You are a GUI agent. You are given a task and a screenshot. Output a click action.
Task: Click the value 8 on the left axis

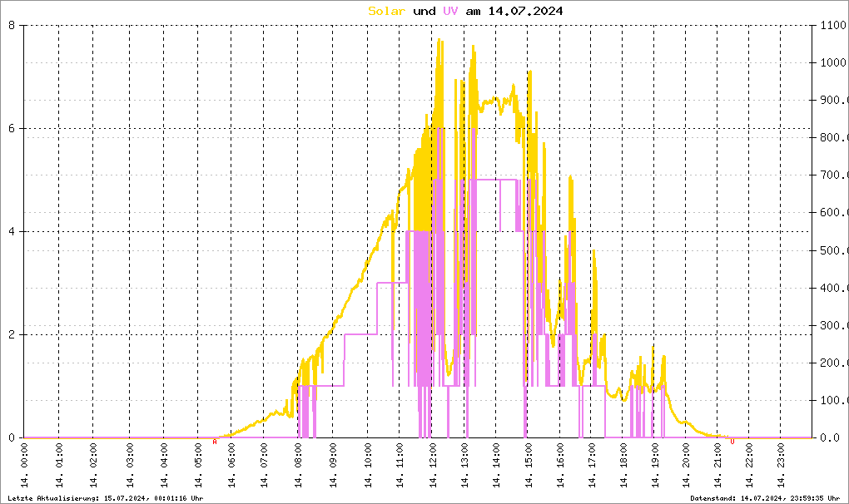pos(12,25)
